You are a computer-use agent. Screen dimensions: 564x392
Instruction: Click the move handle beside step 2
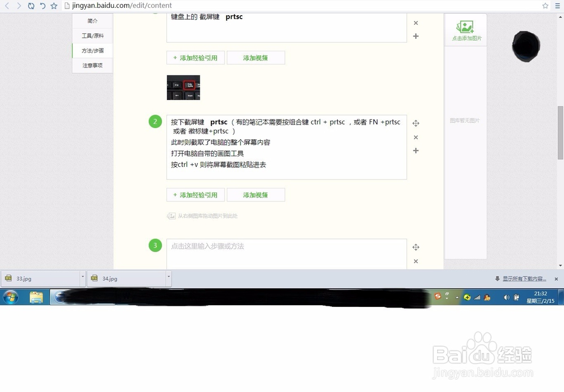click(x=416, y=122)
